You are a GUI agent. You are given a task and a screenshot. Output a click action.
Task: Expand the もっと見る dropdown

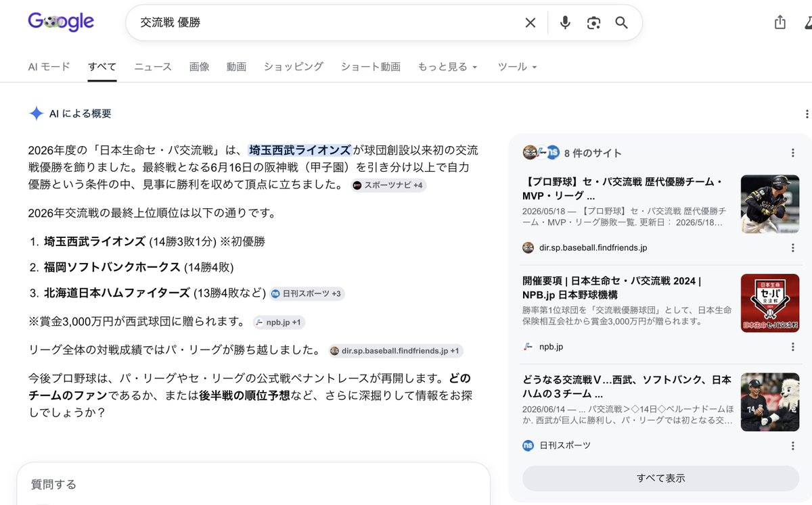(x=448, y=67)
